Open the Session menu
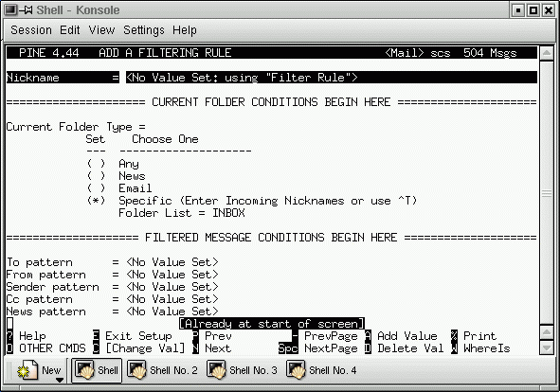This screenshot has width=560, height=392. pyautogui.click(x=31, y=30)
